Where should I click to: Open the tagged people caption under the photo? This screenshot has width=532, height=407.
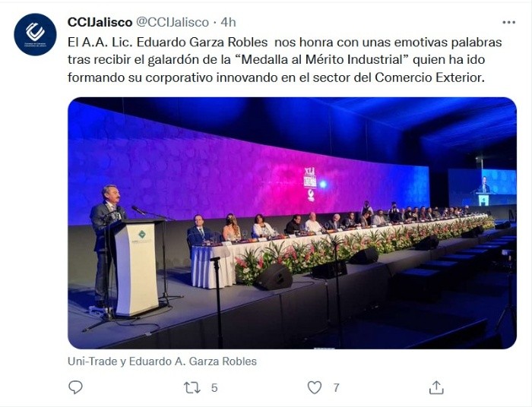(162, 361)
